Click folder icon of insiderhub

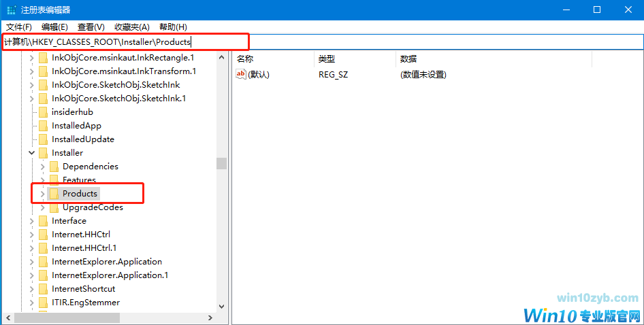tap(43, 112)
